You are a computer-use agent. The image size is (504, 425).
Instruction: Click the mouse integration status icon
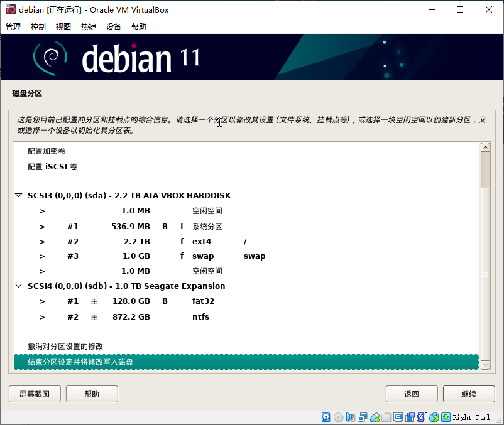(434, 417)
